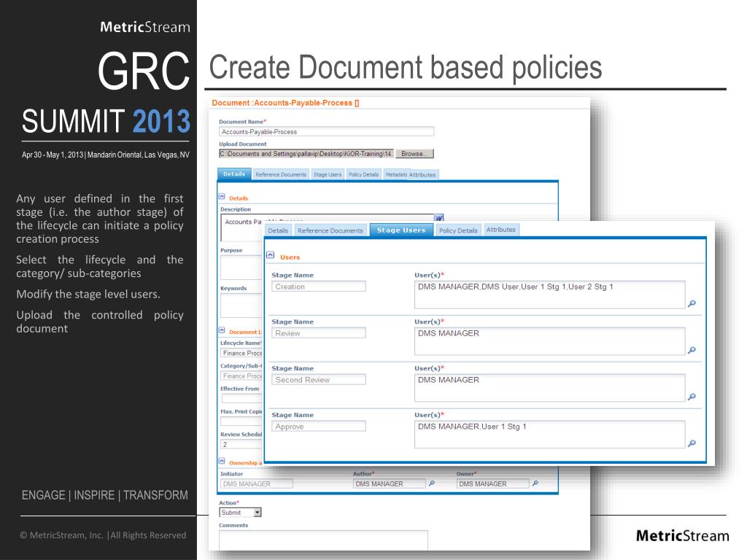Collapse the Details section in back window
Screen dimensions: 747x560
pos(222,197)
